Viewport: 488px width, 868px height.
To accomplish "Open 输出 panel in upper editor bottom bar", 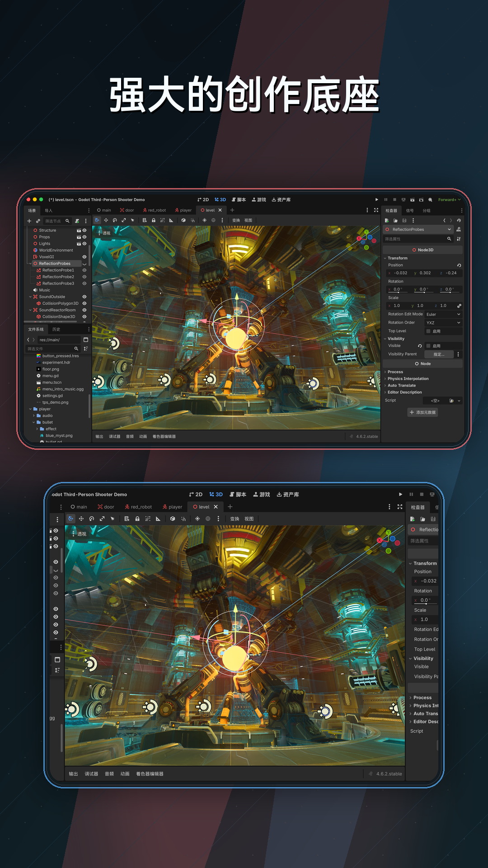I will coord(99,436).
